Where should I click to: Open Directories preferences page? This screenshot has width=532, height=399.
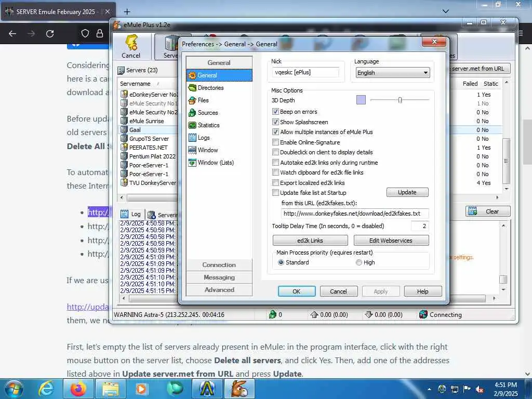210,88
